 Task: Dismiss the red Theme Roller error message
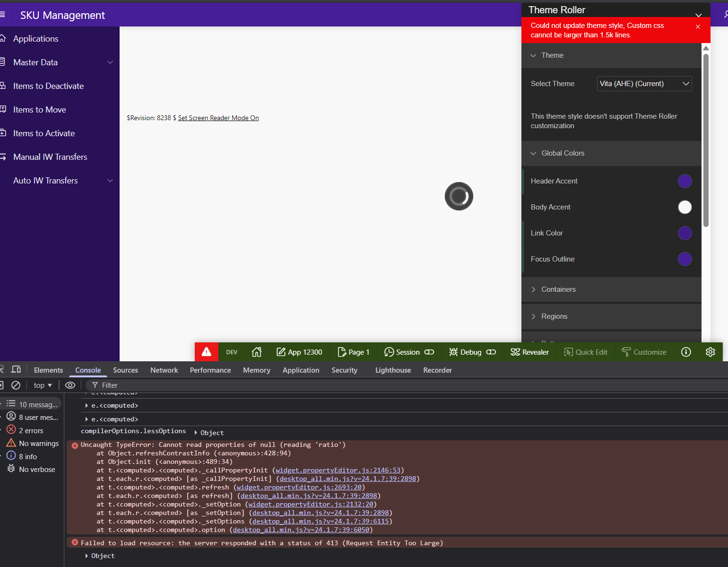point(698,27)
